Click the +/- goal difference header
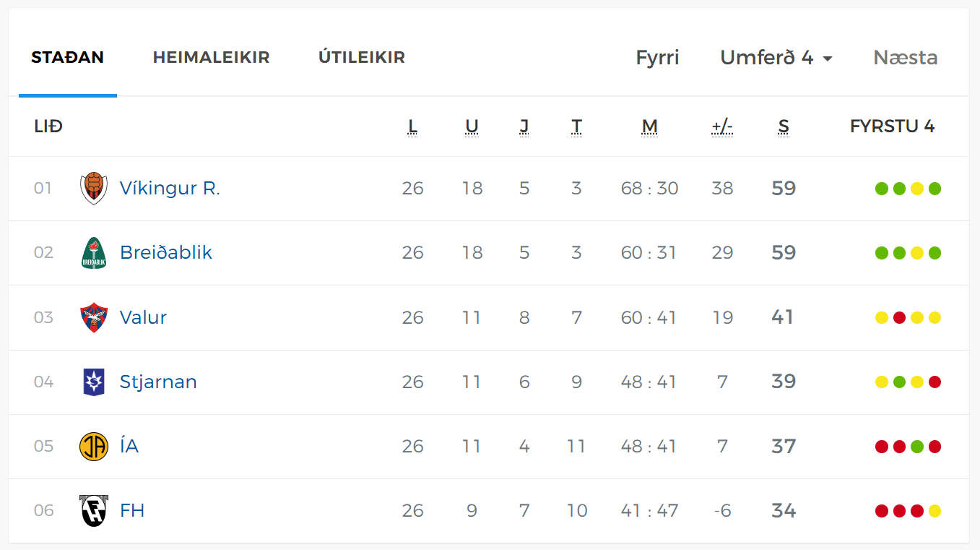 coord(722,127)
